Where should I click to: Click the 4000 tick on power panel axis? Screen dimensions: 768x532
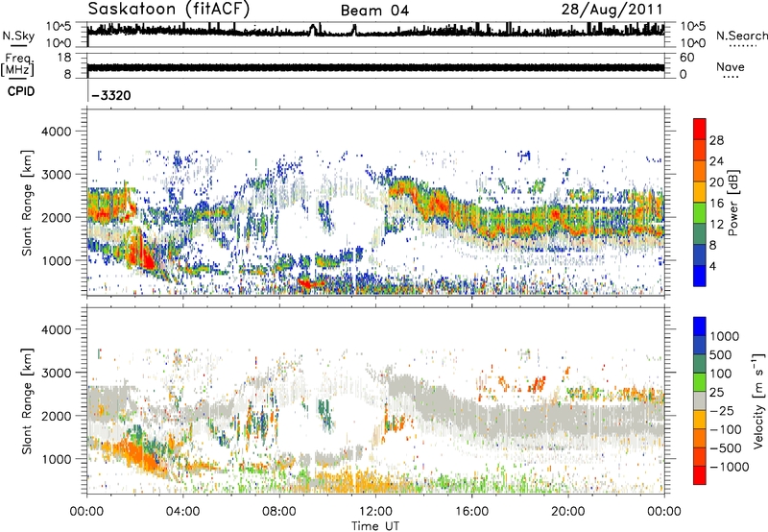click(57, 132)
